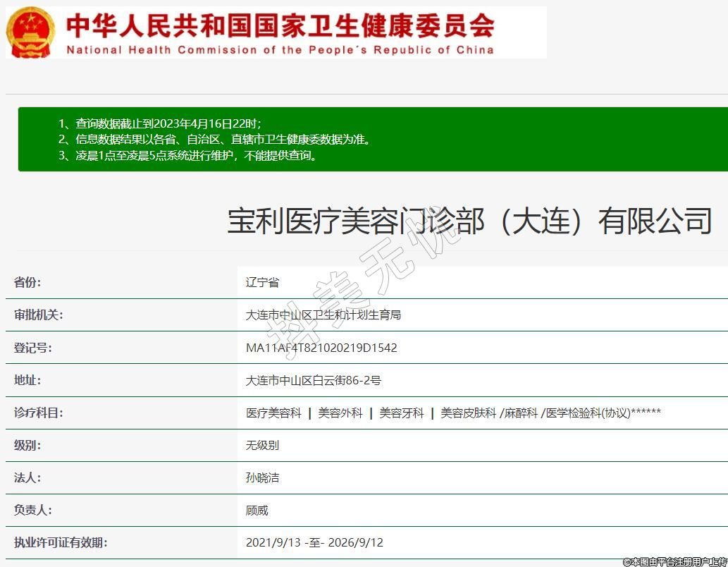The height and width of the screenshot is (567, 728).
Task: Click the 本图由平台注册用户上传 copyright notice
Action: pos(674,561)
